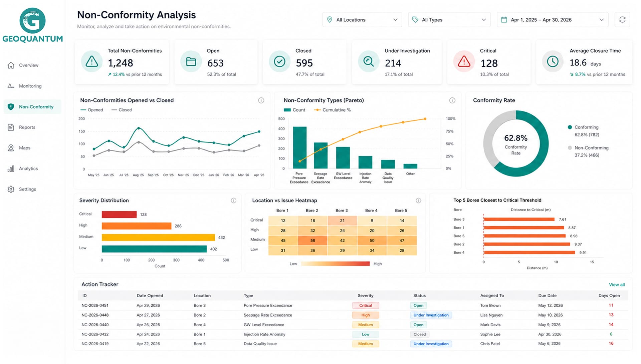
Task: Toggle the Opened series in legend
Action: click(x=91, y=110)
